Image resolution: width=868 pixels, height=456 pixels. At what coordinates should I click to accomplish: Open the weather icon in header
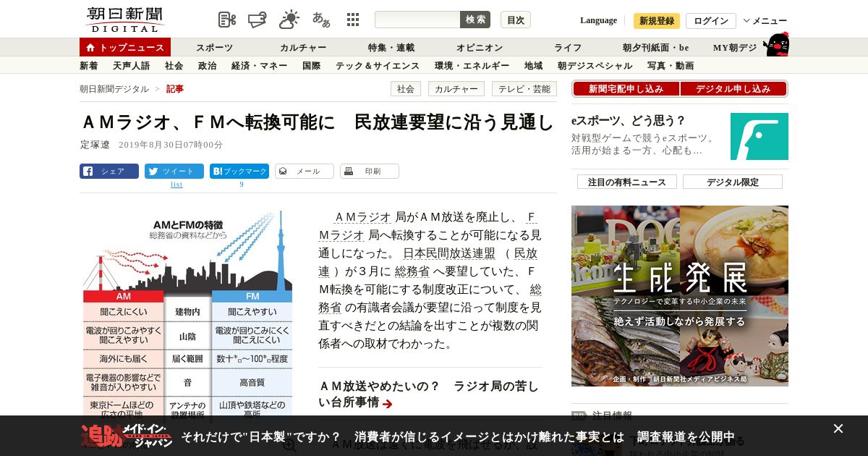pyautogui.click(x=289, y=20)
